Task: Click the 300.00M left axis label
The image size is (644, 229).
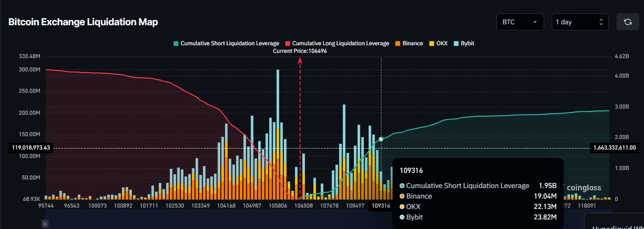Action: tap(29, 70)
